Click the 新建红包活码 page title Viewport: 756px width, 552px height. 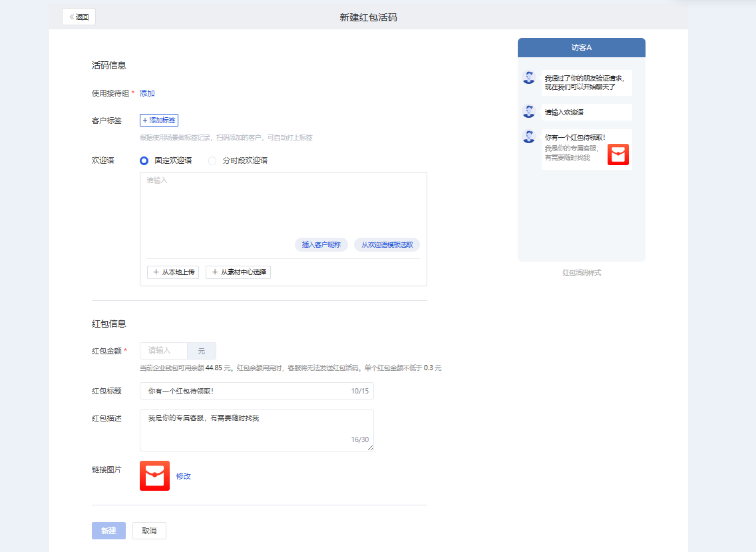tap(369, 17)
